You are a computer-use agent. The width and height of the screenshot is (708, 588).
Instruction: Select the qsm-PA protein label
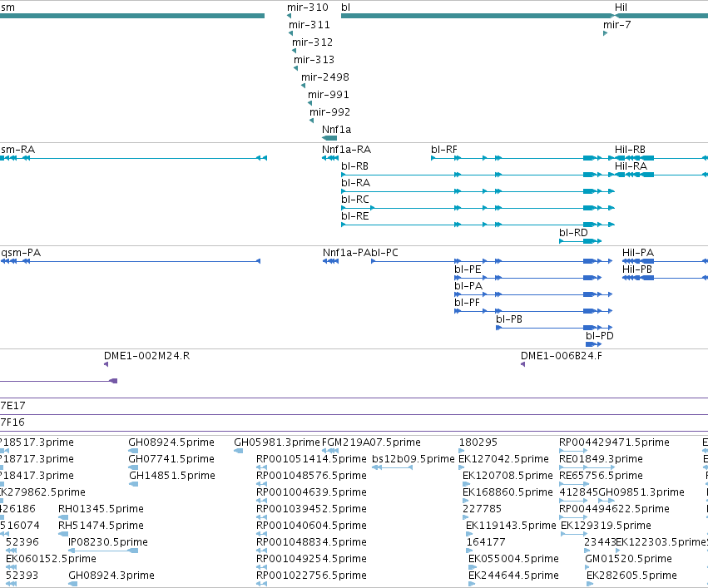(x=21, y=253)
